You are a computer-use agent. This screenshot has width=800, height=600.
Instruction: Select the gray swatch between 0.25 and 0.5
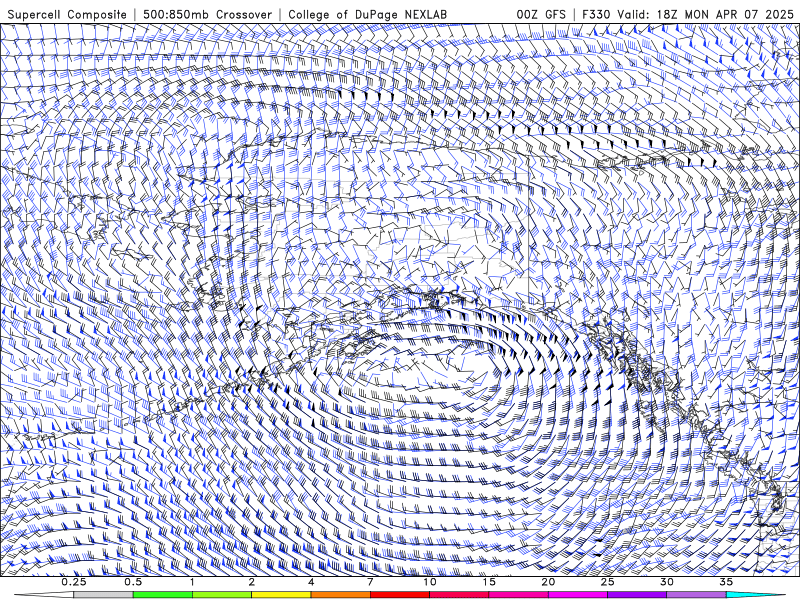pos(104,595)
